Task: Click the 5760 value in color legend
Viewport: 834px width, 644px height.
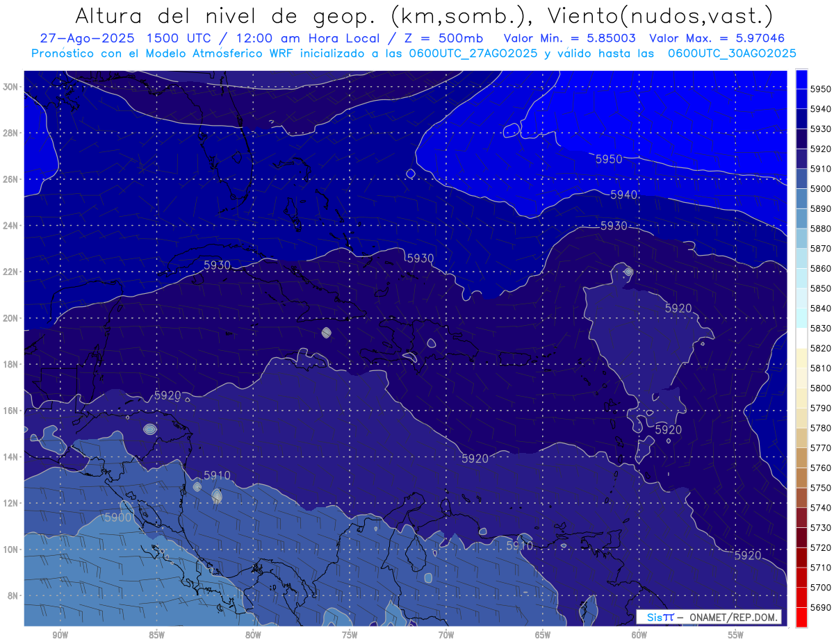Action: [821, 468]
